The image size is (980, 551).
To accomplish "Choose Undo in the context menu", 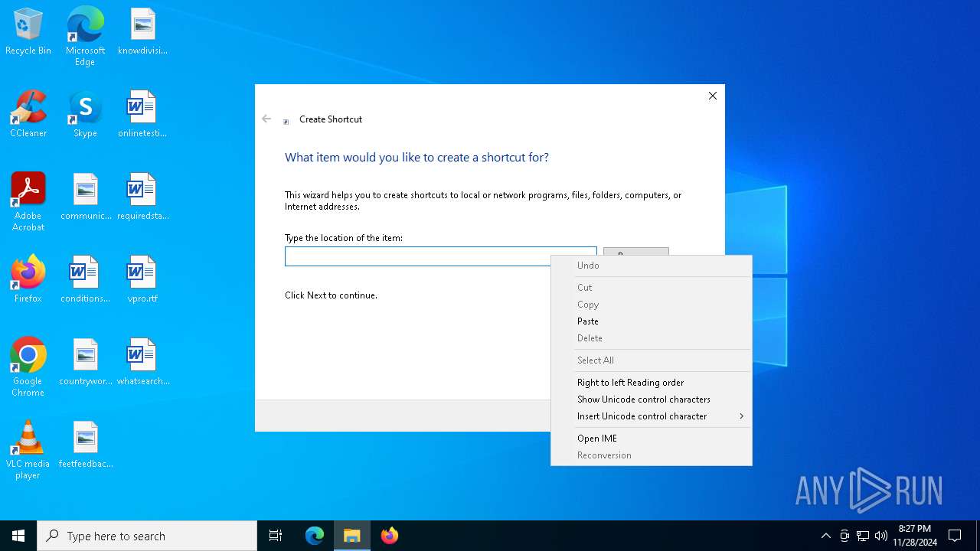I will 651,266.
